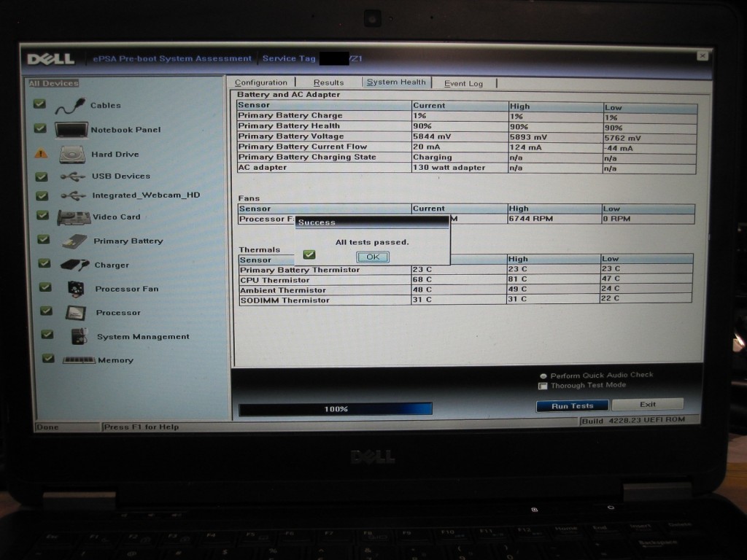
Task: Toggle the Primary Battery checkbox
Action: [x=43, y=239]
